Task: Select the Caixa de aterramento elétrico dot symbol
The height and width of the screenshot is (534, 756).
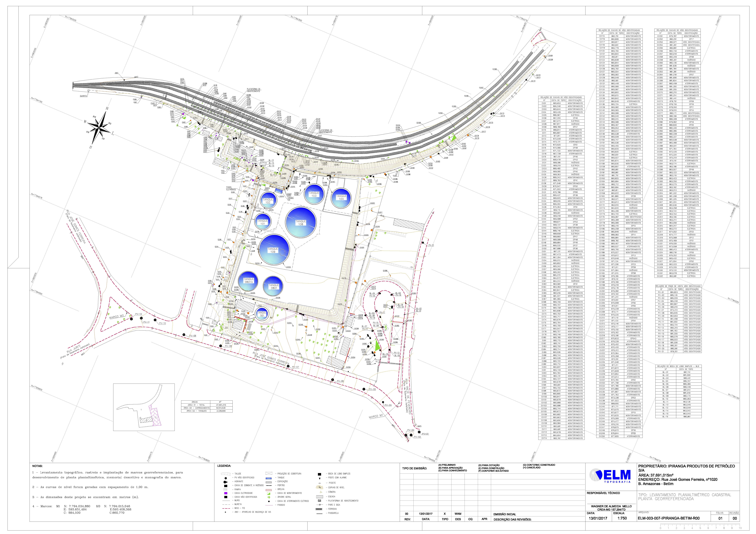Action: [269, 501]
